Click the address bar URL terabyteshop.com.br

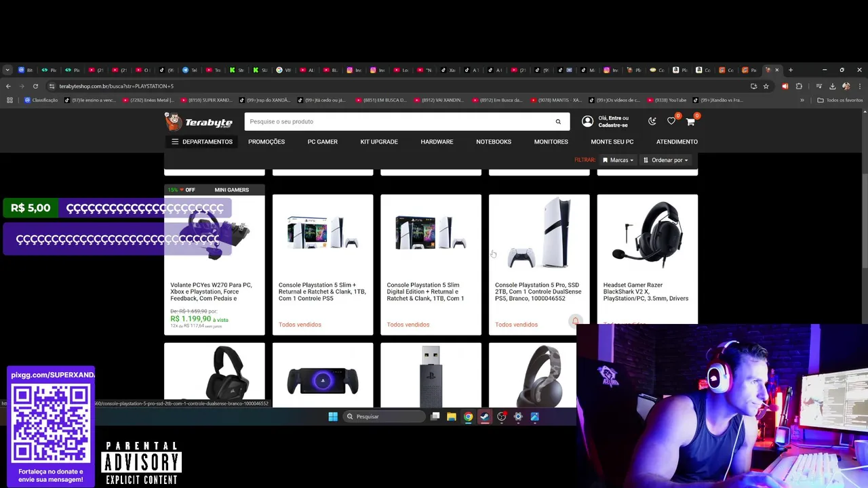pyautogui.click(x=116, y=86)
